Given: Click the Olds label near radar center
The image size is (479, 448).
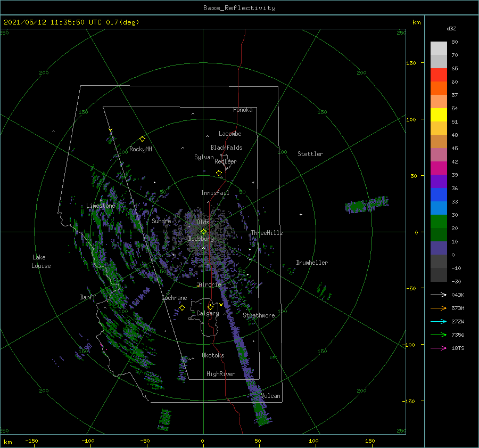Looking at the screenshot, I should (x=203, y=222).
